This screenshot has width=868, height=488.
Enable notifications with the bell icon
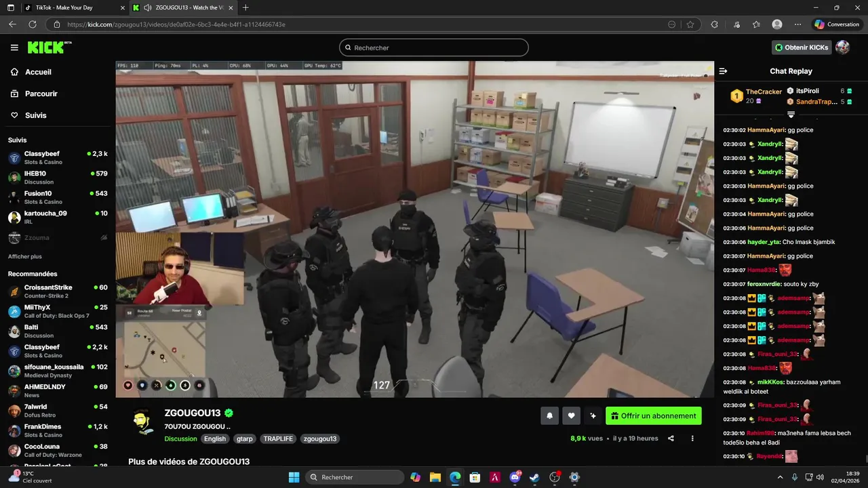tap(549, 416)
